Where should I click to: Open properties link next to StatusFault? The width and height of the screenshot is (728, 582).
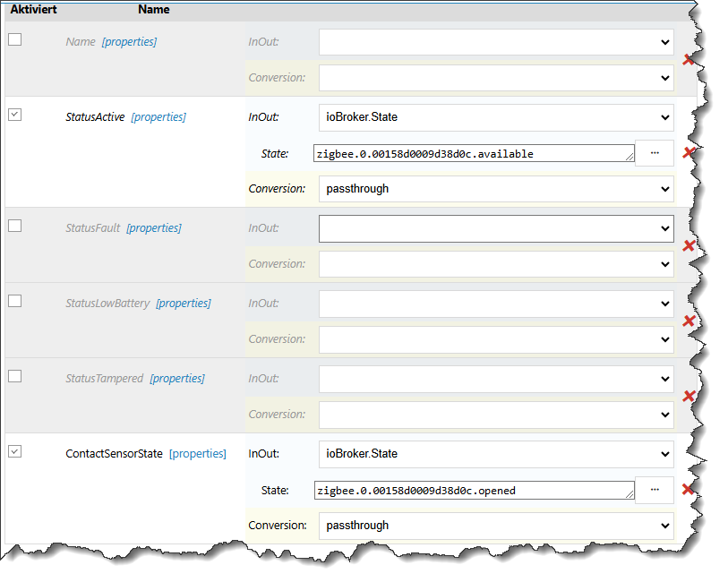[154, 228]
